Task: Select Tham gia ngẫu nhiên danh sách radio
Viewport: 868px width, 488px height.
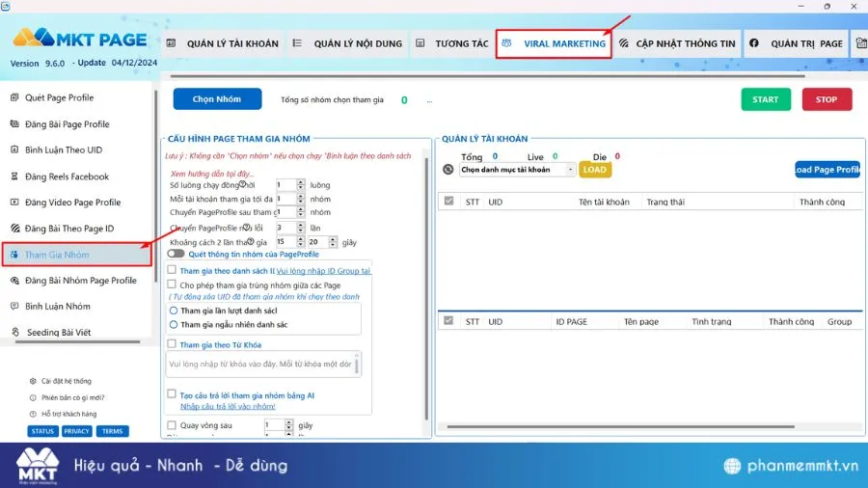Action: [174, 325]
